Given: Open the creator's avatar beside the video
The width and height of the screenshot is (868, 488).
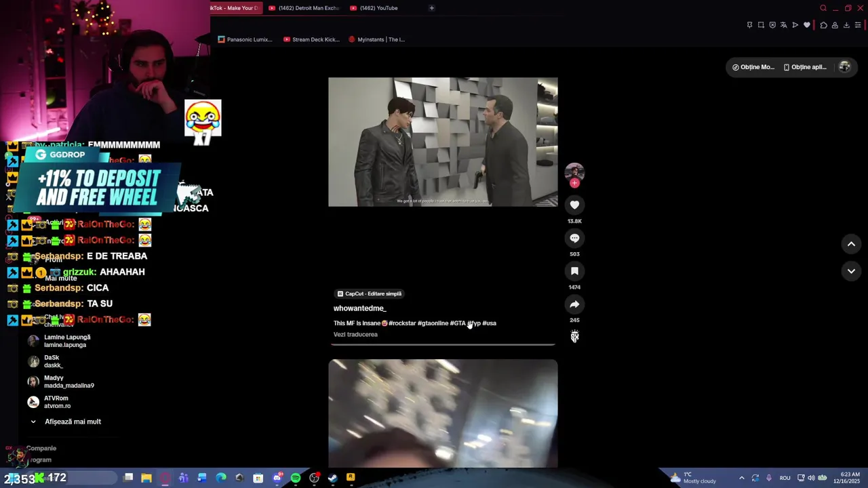Looking at the screenshot, I should (574, 171).
